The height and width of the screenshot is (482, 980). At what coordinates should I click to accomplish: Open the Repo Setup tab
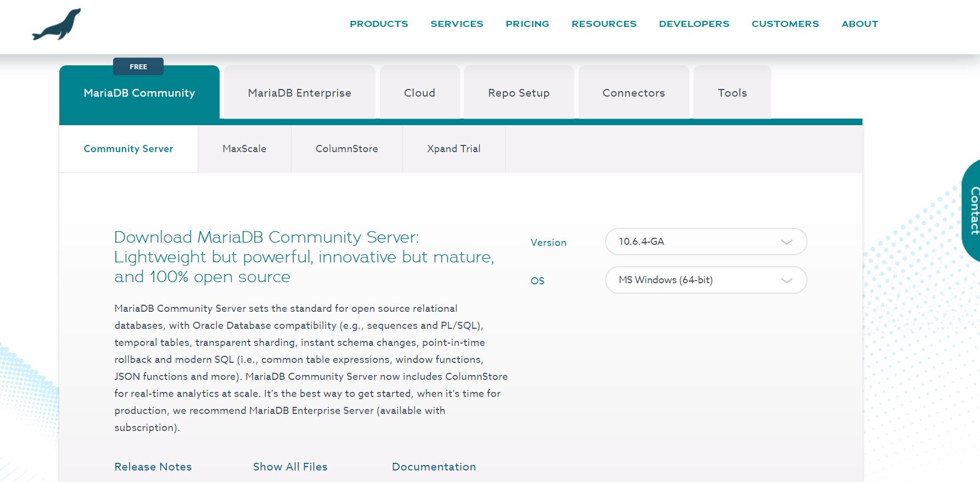coord(519,93)
